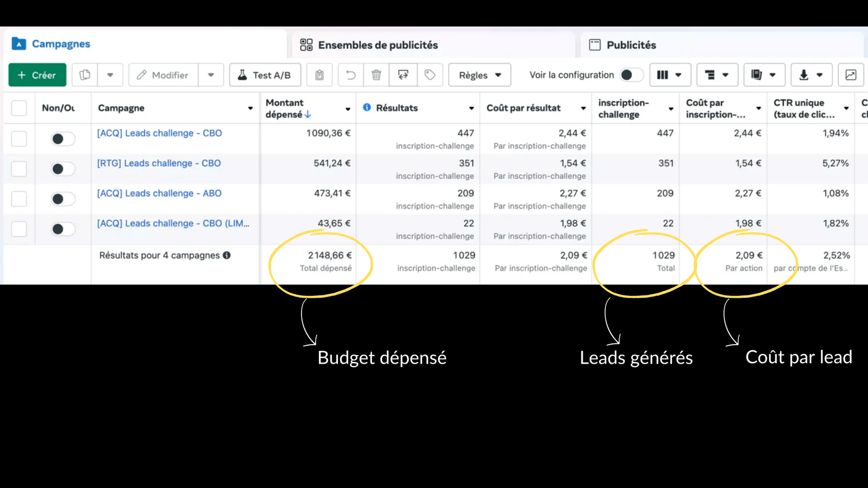The height and width of the screenshot is (488, 868).
Task: Open the Coût par résultat column dropdown arrow
Action: pos(583,108)
